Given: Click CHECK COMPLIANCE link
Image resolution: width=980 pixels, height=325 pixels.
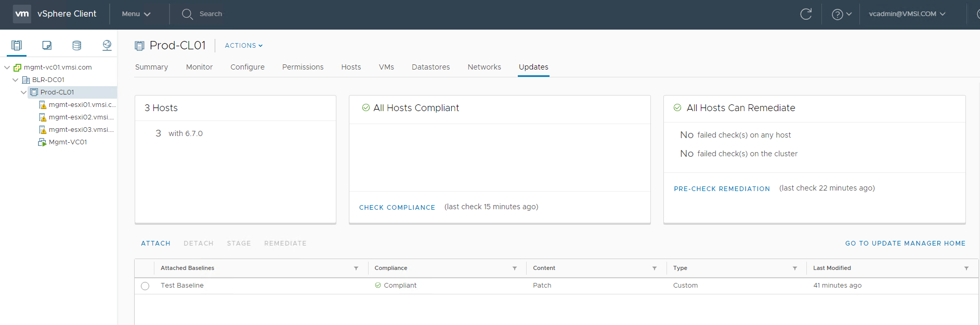Looking at the screenshot, I should point(397,207).
